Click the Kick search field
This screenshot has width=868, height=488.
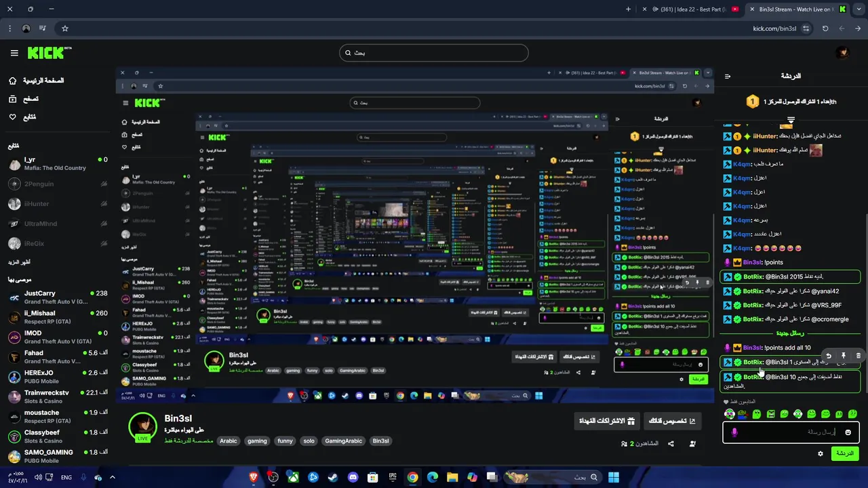click(434, 53)
